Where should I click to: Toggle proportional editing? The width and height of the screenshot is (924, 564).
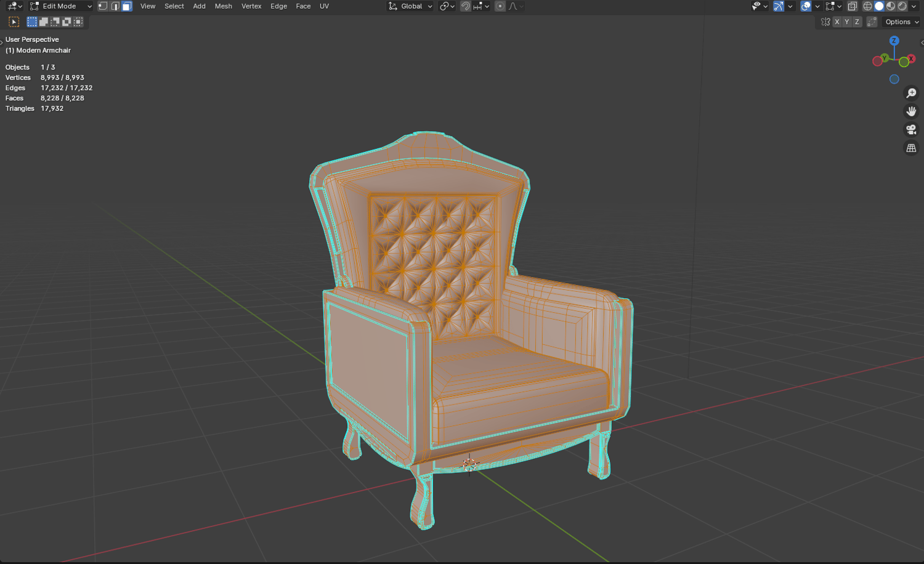point(500,6)
